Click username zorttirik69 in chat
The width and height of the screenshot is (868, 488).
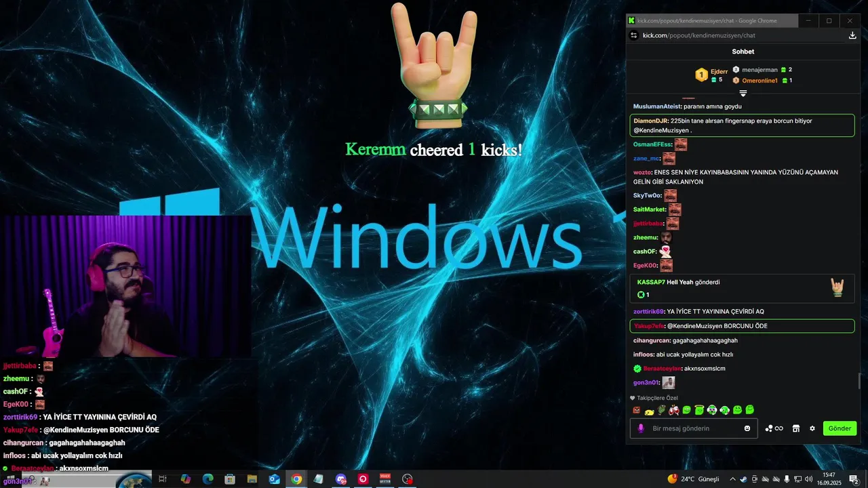tap(648, 312)
